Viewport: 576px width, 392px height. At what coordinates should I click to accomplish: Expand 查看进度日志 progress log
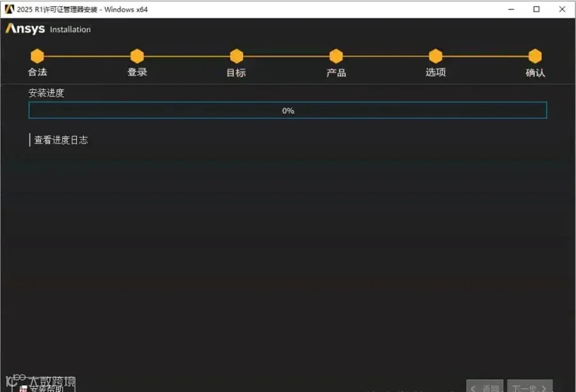tap(61, 140)
